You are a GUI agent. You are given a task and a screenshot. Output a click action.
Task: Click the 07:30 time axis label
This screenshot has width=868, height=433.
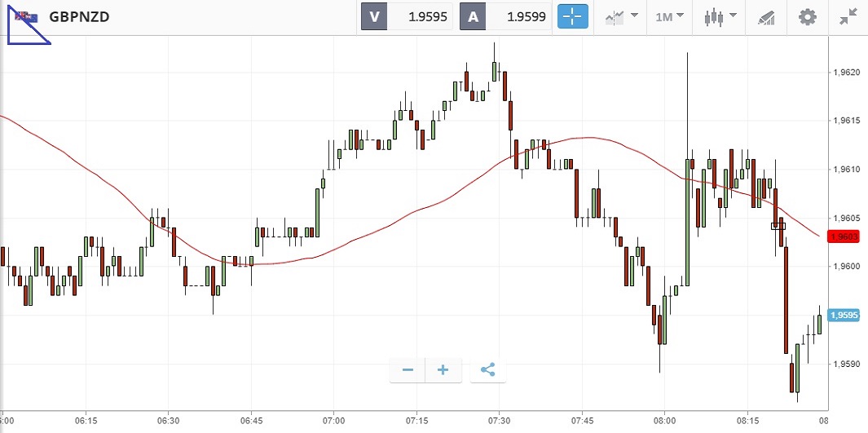(x=499, y=421)
